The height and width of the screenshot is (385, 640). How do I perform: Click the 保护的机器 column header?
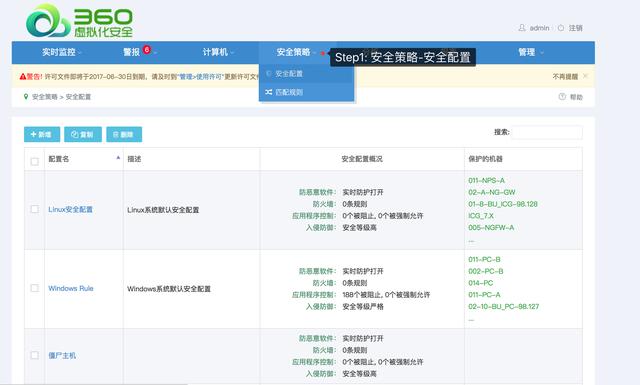[x=485, y=159]
